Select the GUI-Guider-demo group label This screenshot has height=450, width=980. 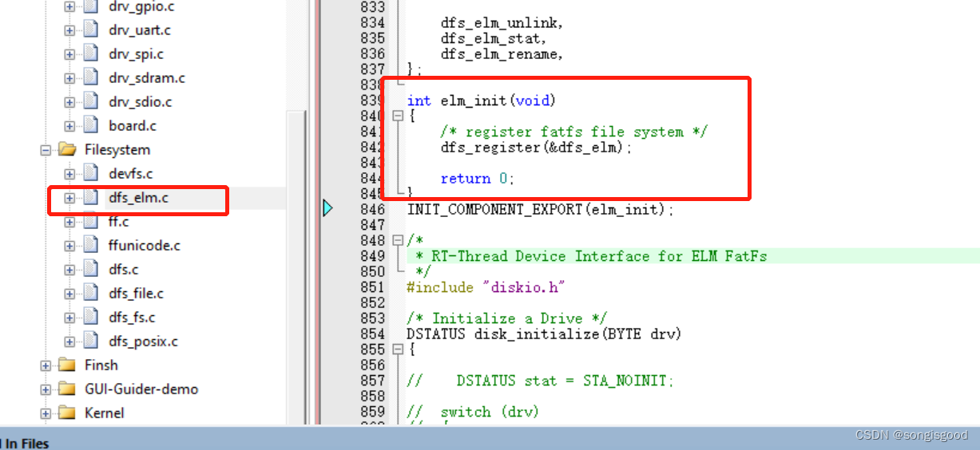click(141, 389)
